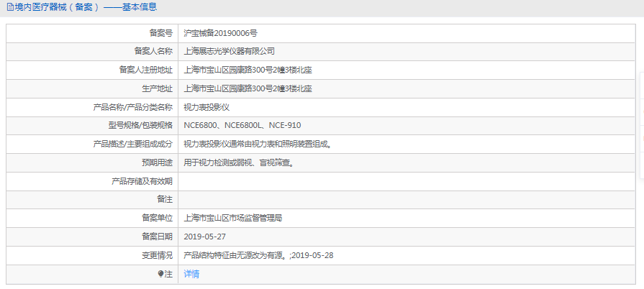Click the 产品名称/产品分类名称 label
644x289 pixels.
pyautogui.click(x=133, y=108)
